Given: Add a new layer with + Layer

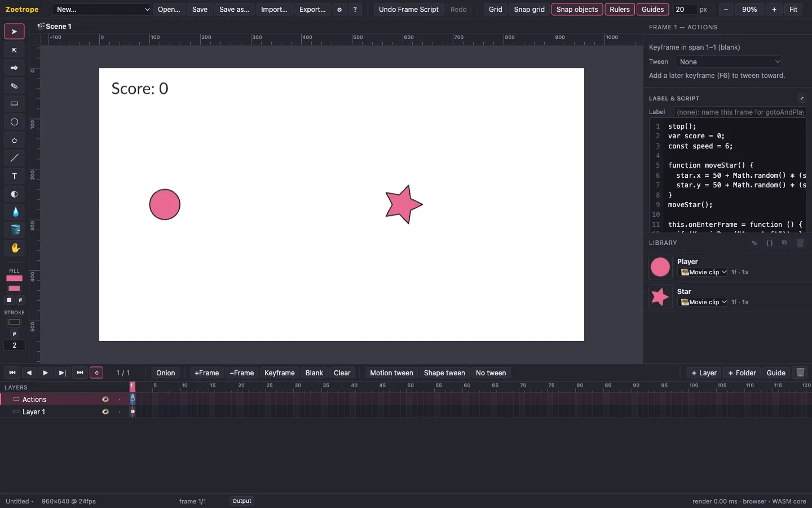Looking at the screenshot, I should (x=704, y=373).
